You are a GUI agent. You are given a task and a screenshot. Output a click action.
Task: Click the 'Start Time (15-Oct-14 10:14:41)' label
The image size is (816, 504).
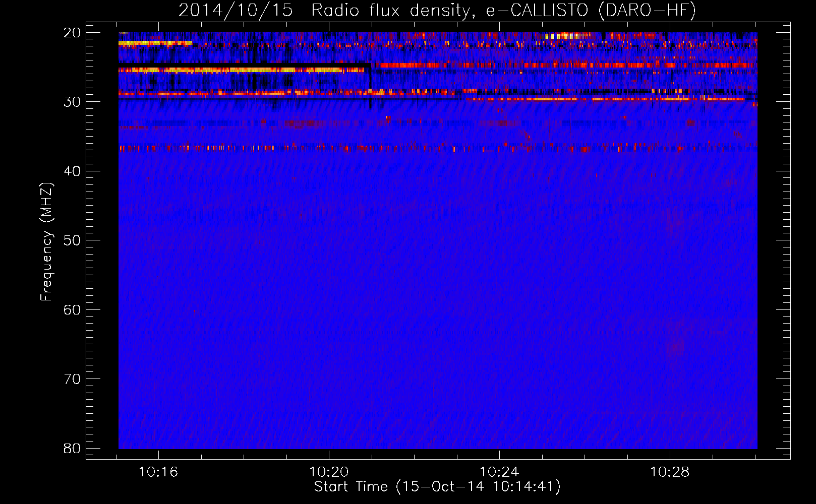click(x=437, y=487)
